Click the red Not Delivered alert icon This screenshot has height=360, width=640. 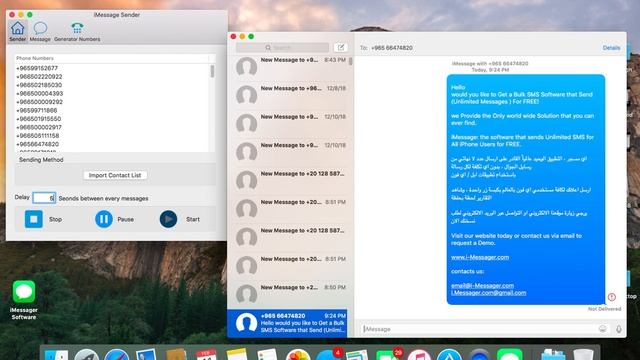click(611, 297)
